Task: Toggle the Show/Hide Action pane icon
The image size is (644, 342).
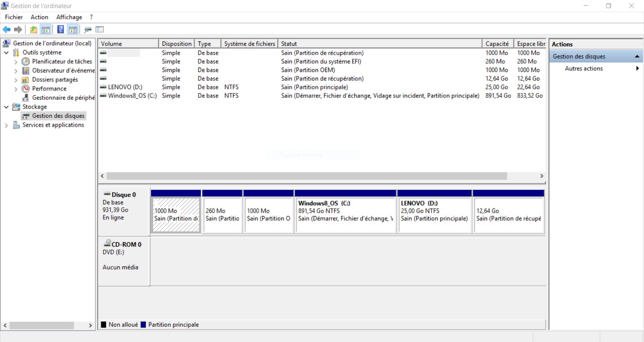Action: (73, 29)
